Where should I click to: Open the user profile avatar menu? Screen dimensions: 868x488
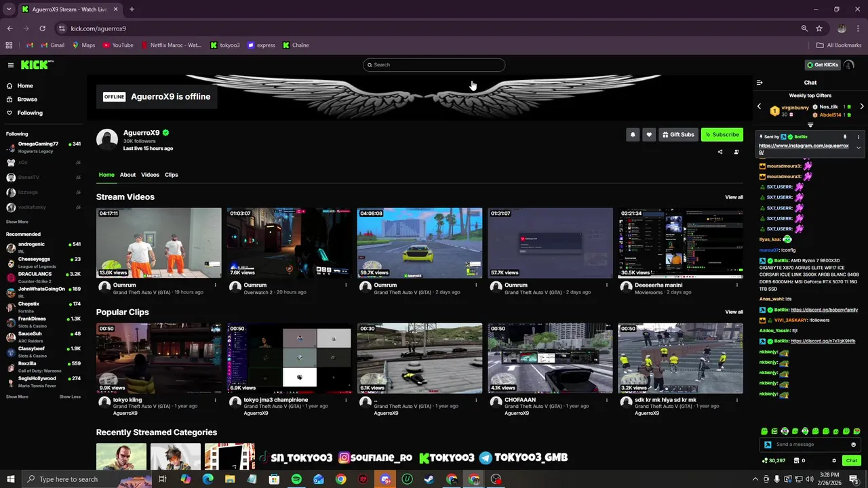[849, 65]
